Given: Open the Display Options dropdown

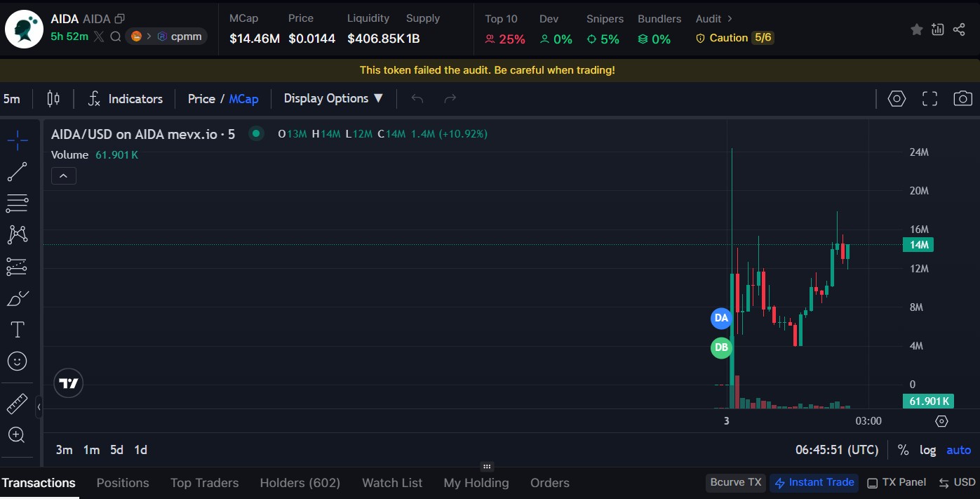Looking at the screenshot, I should [x=333, y=99].
